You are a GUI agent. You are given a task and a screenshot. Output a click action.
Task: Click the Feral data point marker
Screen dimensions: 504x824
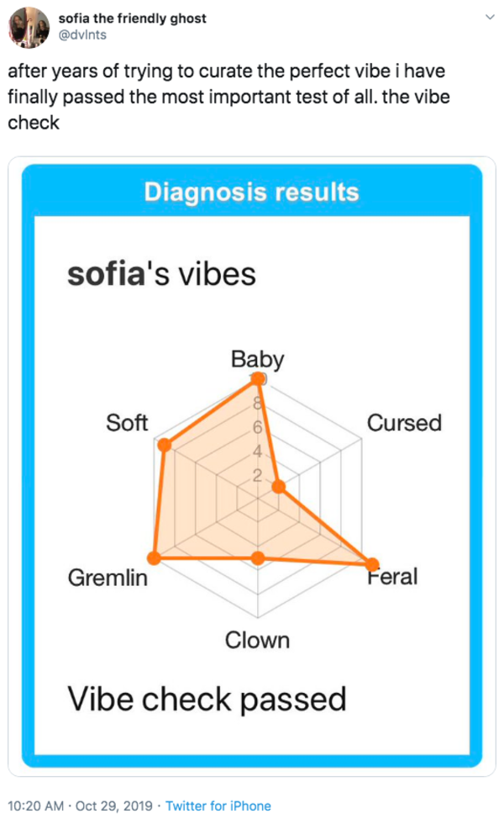[371, 564]
